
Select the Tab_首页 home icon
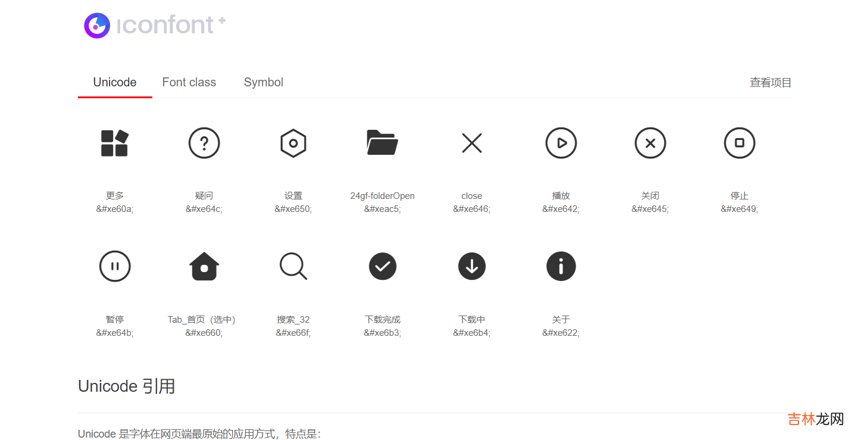coord(204,266)
